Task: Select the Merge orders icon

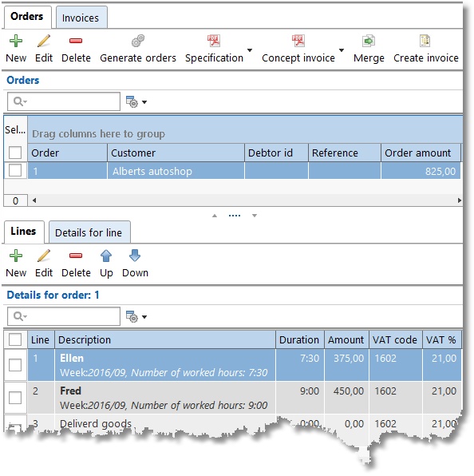Action: click(x=369, y=41)
